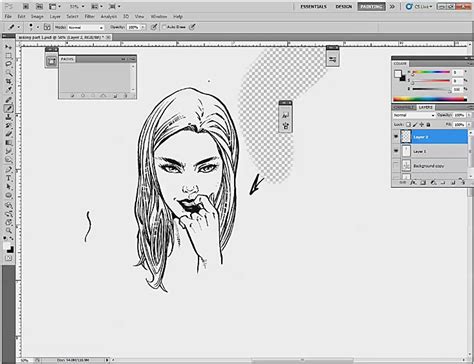The image size is (474, 364).
Task: Select the Pen tool
Action: pos(8,170)
